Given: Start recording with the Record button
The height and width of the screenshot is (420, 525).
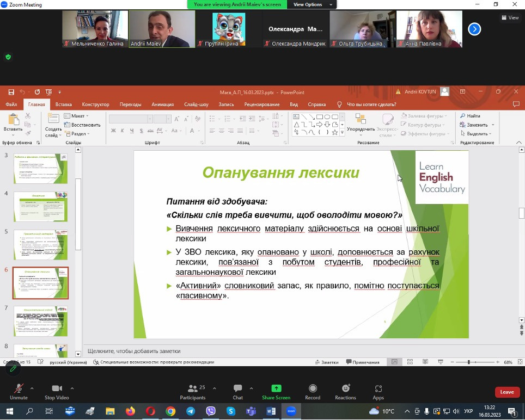Looking at the screenshot, I should [x=313, y=391].
